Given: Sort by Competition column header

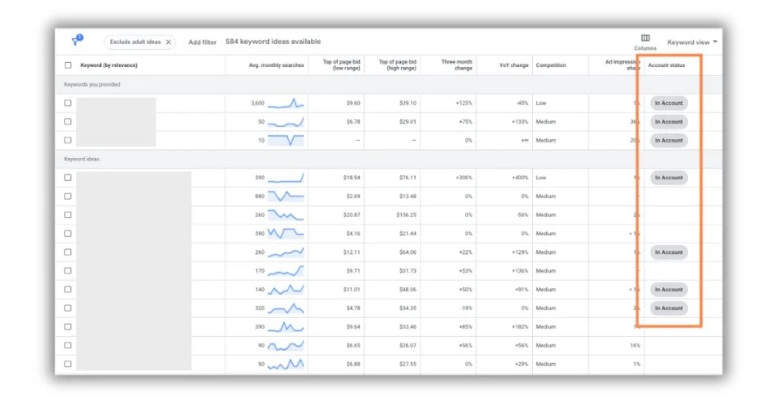Looking at the screenshot, I should [550, 65].
